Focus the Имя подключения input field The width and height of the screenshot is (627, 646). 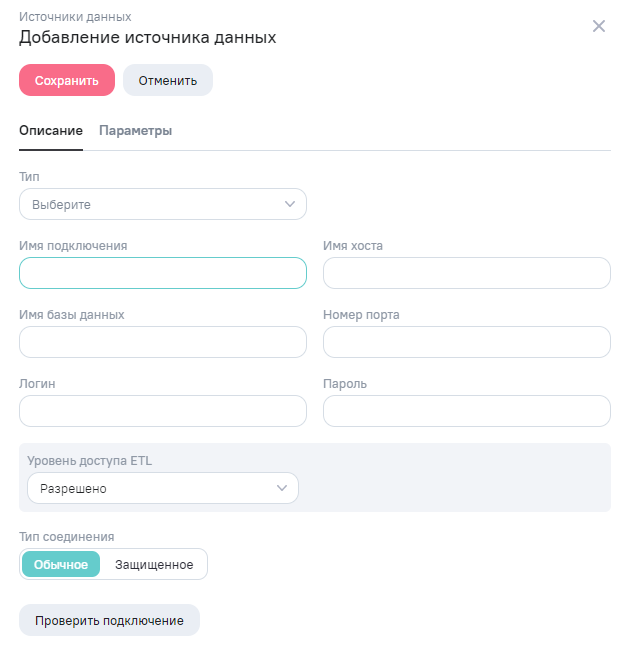(162, 273)
